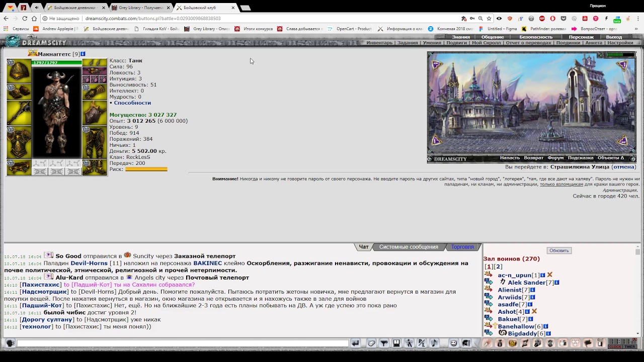
Task: Click the orange Риск progress bar
Action: tap(146, 169)
